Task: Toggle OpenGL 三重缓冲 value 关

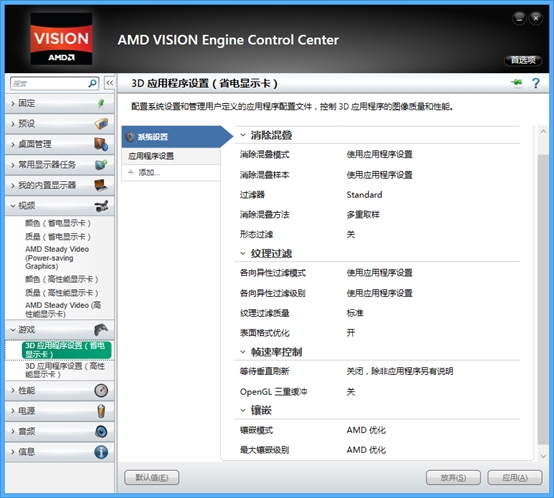Action: click(x=350, y=392)
